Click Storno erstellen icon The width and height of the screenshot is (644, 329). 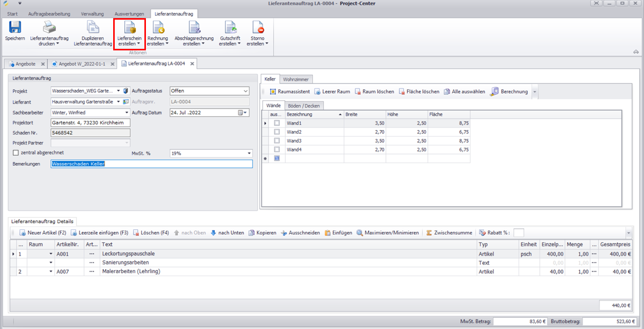(x=258, y=28)
